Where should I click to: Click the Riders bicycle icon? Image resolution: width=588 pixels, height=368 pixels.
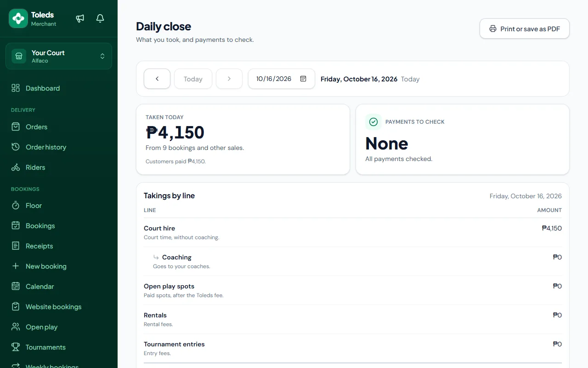point(16,167)
